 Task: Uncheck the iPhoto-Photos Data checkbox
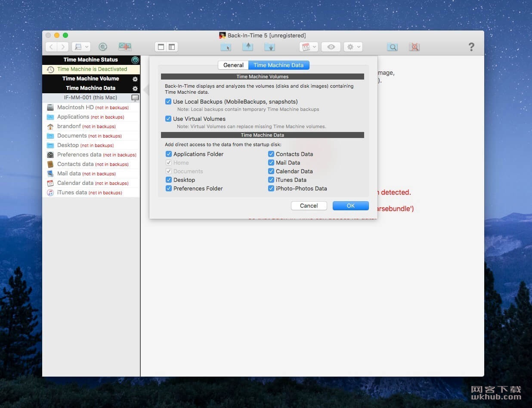point(271,188)
